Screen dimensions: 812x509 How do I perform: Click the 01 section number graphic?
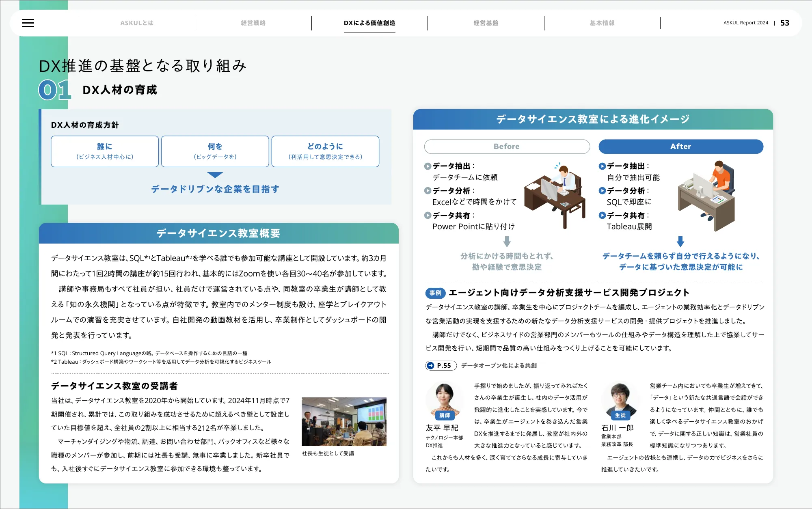(55, 90)
